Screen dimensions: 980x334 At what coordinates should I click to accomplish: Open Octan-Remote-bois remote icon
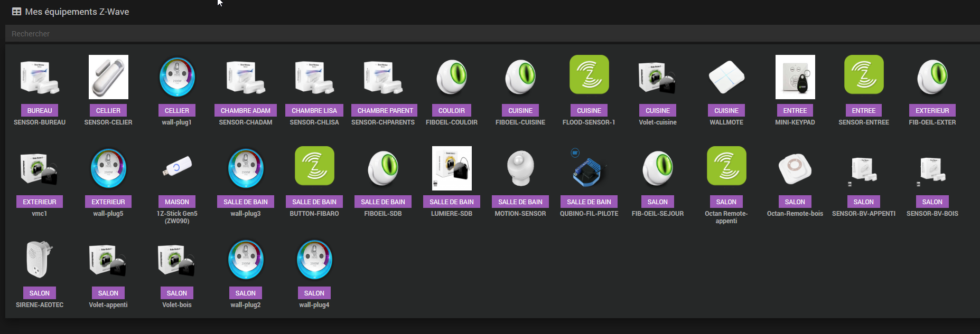click(x=795, y=168)
